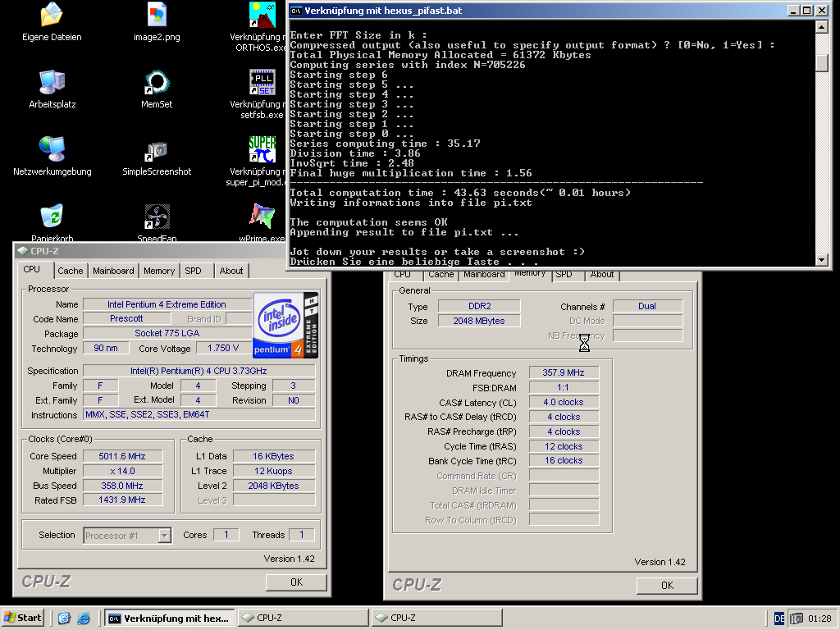Open the Windows Start button
Image resolution: width=840 pixels, height=630 pixels.
tap(22, 618)
